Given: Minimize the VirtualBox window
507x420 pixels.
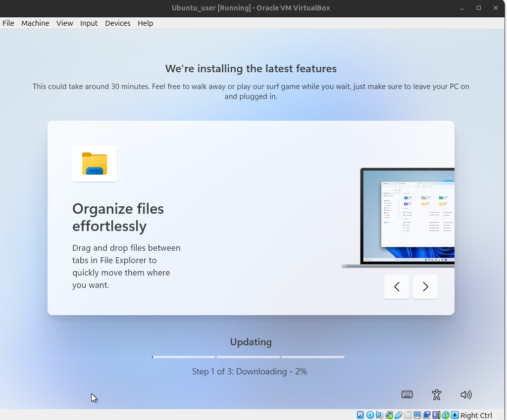Looking at the screenshot, I should (462, 8).
